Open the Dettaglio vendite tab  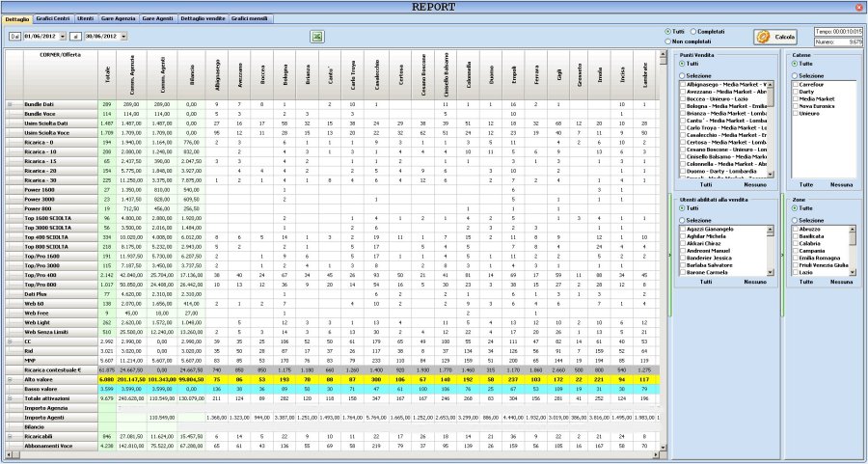click(203, 18)
